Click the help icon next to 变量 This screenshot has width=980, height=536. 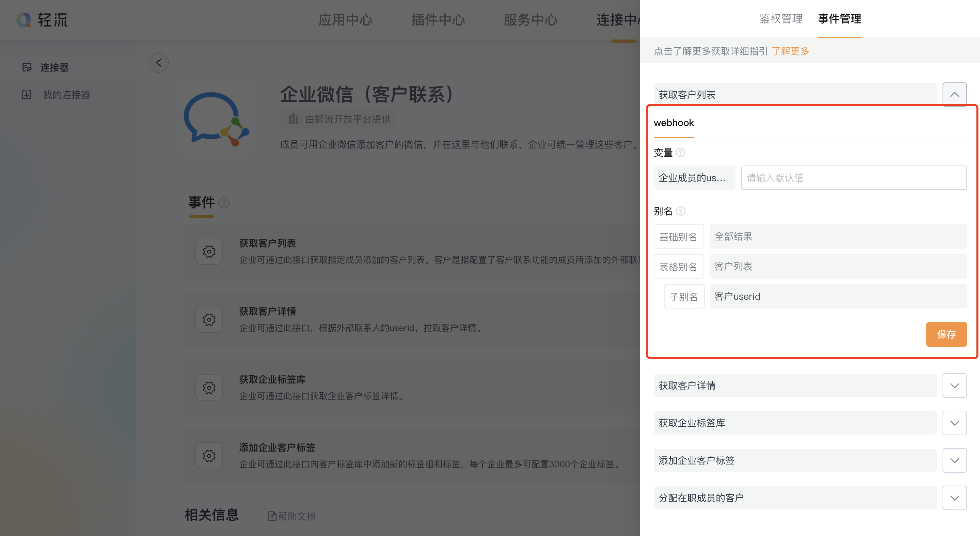click(x=681, y=153)
